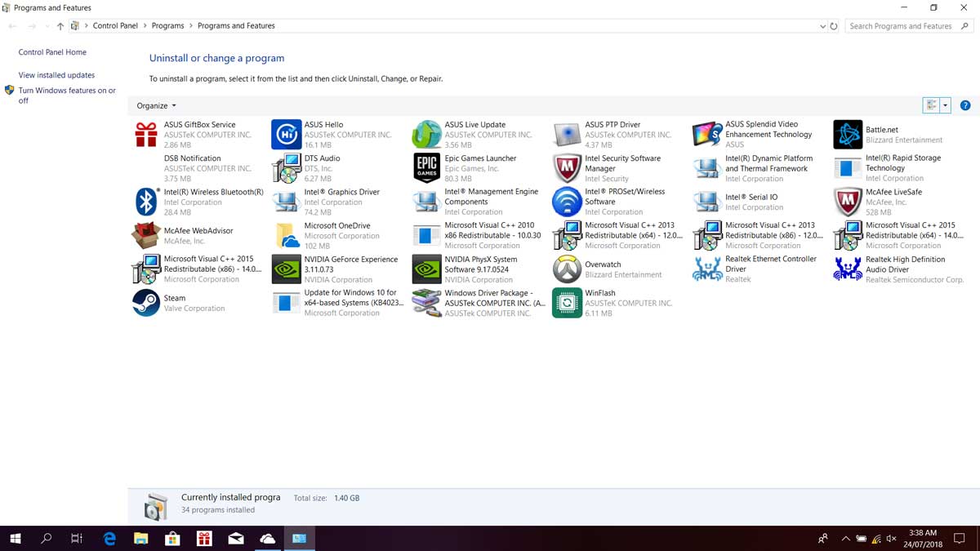Select the Epic Games Launcher icon
The height and width of the screenshot is (551, 980).
pos(427,168)
